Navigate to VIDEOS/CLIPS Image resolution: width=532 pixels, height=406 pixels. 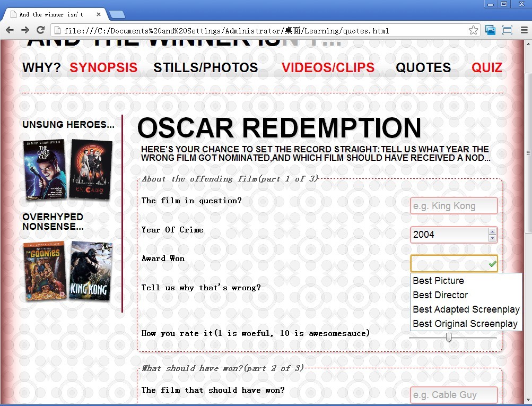pyautogui.click(x=328, y=67)
